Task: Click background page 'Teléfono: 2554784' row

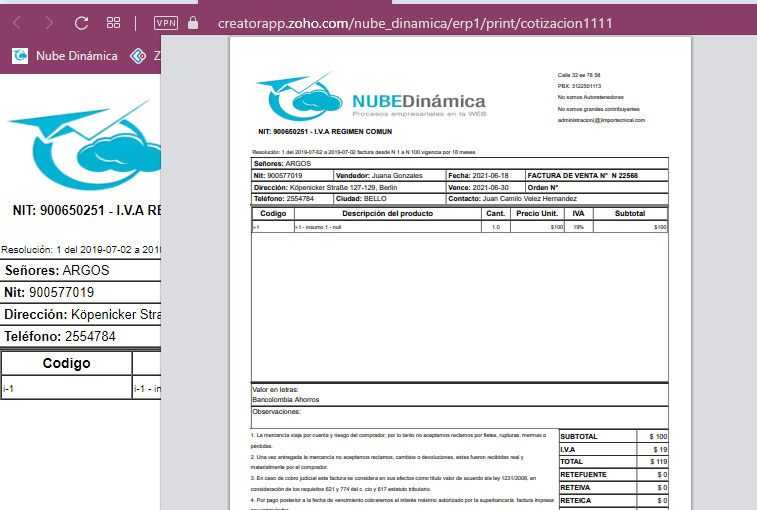Action: coord(81,337)
